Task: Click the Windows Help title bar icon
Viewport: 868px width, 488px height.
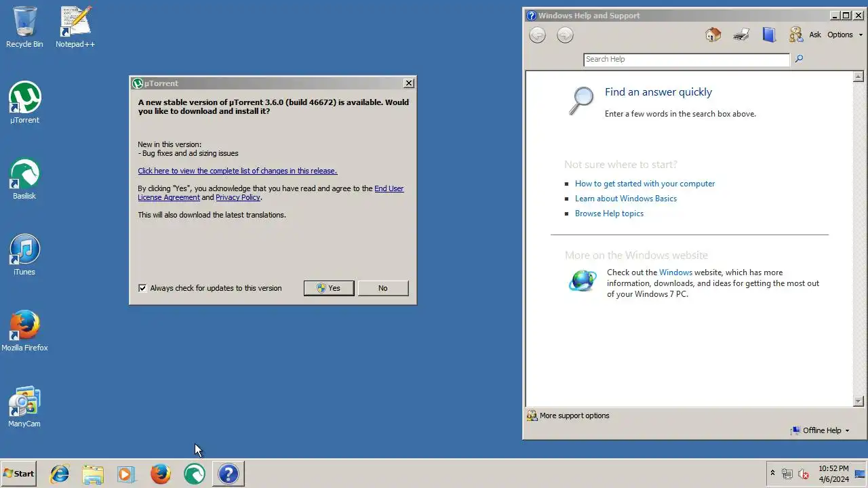Action: pyautogui.click(x=532, y=16)
